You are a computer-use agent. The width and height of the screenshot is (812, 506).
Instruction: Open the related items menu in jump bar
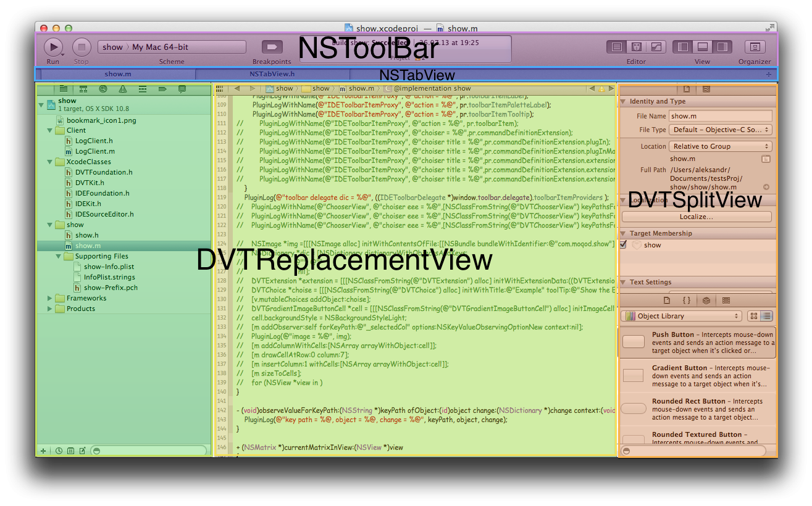[x=220, y=89]
